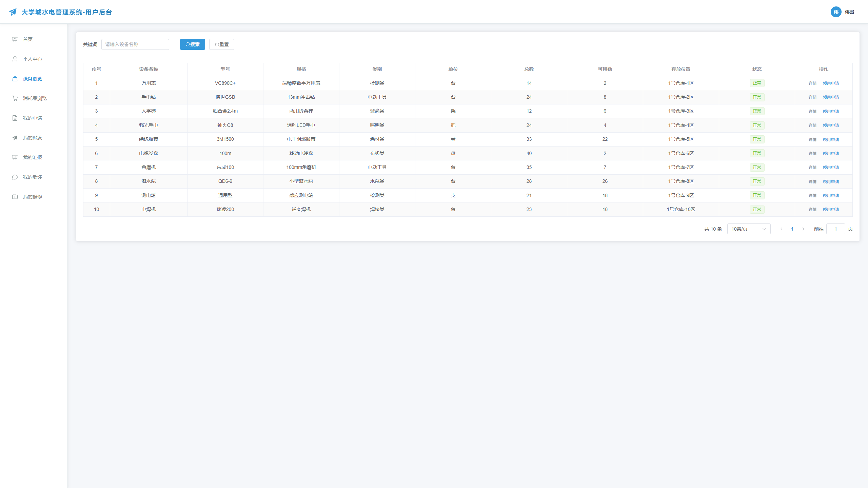
Task: Open the 10条/页 page size dropdown
Action: tap(749, 229)
